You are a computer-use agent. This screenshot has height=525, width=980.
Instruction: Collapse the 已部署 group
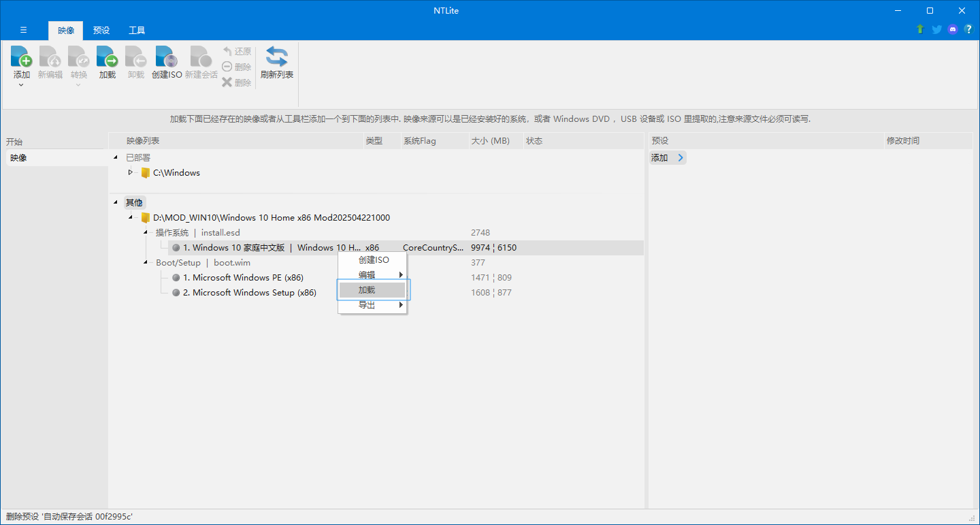[x=115, y=158]
